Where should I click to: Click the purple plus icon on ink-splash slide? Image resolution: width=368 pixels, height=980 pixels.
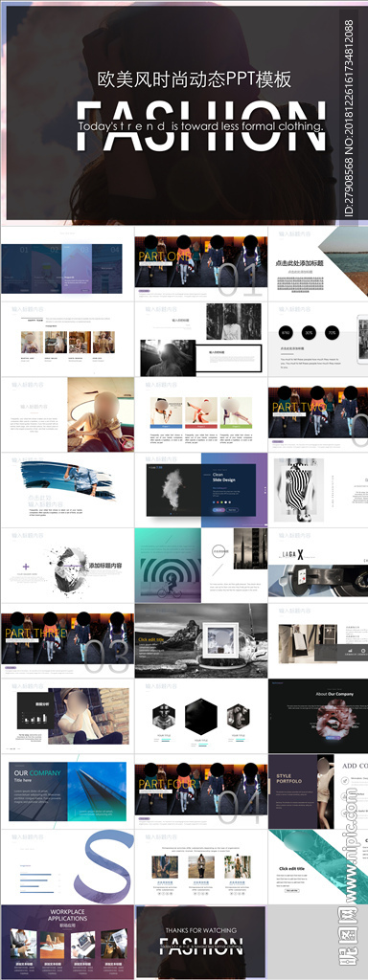[x=26, y=567]
